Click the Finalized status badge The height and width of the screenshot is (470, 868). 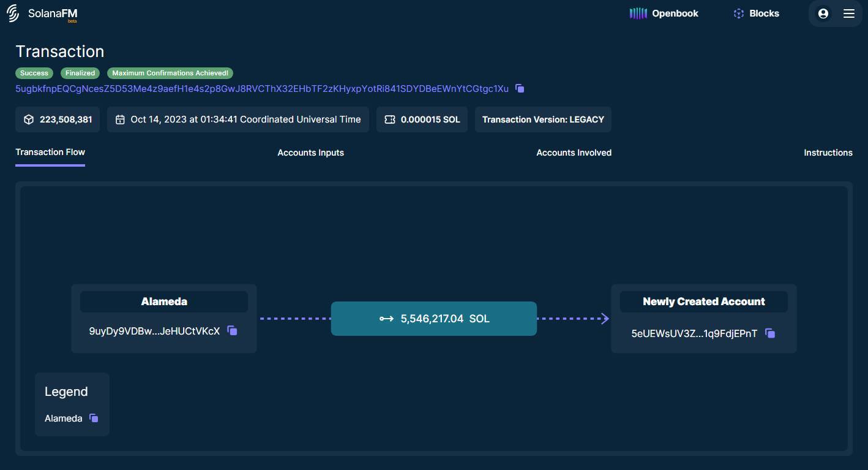tap(80, 73)
